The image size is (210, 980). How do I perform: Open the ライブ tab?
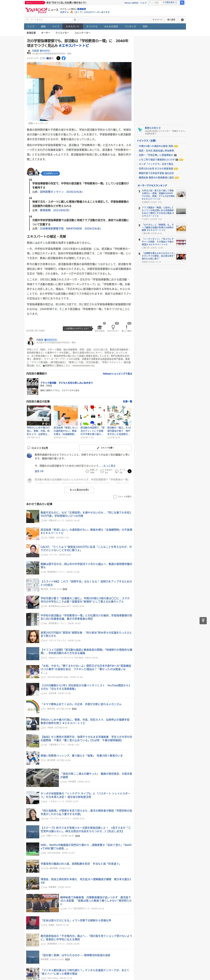[56, 27]
